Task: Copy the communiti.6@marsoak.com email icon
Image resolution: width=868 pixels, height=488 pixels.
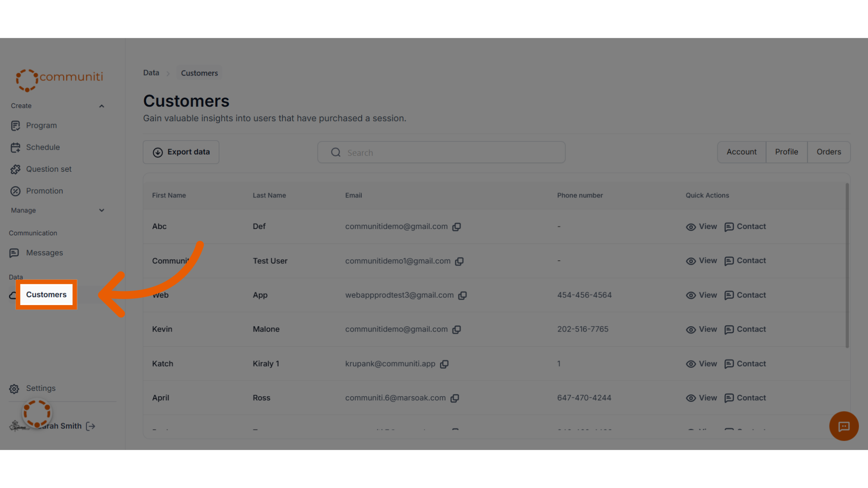Action: tap(455, 398)
